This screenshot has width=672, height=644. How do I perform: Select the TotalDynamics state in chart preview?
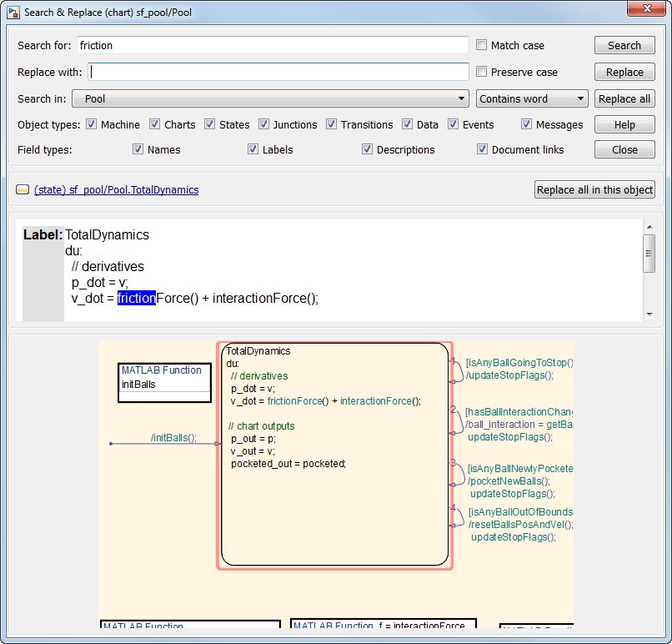tap(334, 455)
